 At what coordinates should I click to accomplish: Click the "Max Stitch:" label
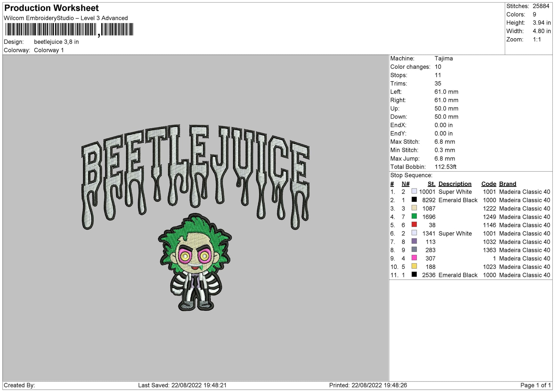pyautogui.click(x=405, y=142)
